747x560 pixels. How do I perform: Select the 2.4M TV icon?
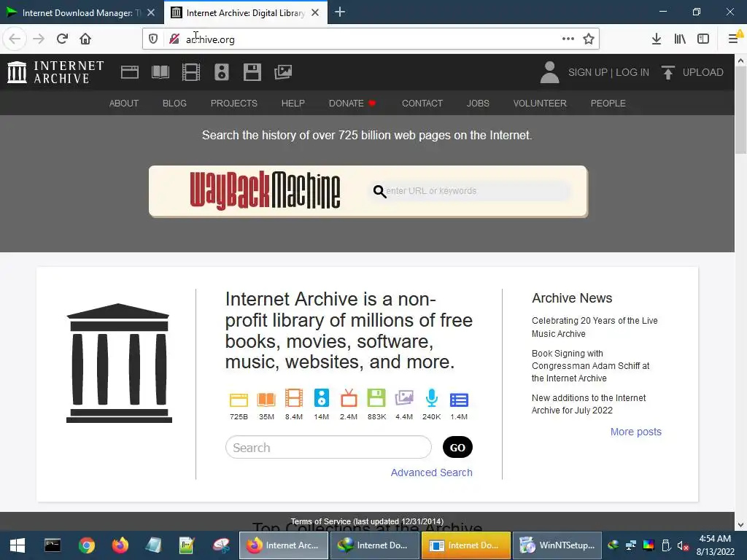349,398
